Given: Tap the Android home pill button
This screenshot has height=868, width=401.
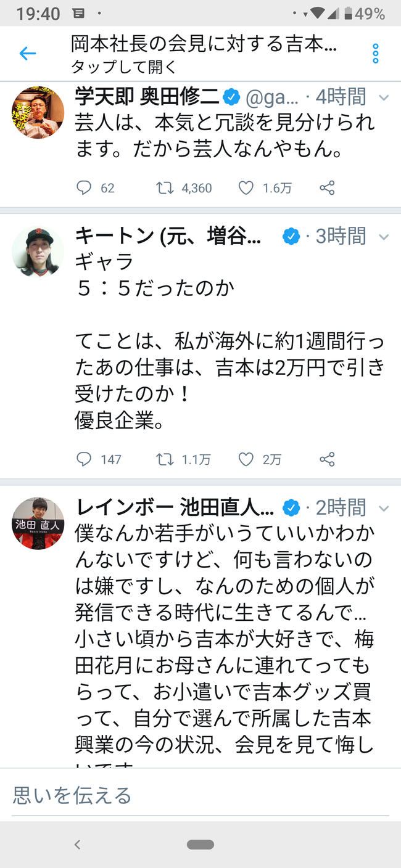Looking at the screenshot, I should click(200, 845).
